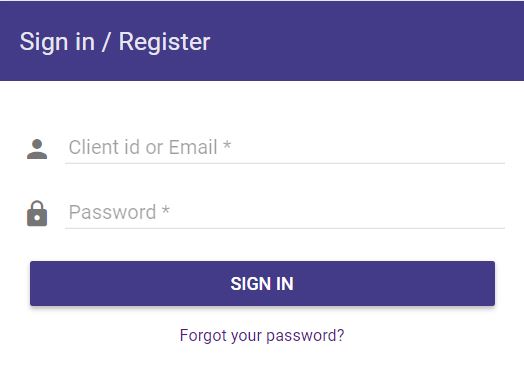Click the Sign in / Register heading

[115, 42]
